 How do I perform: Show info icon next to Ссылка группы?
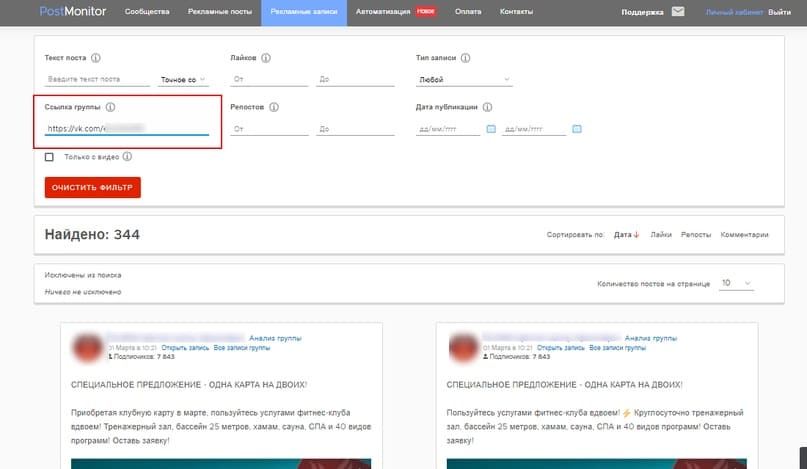pyautogui.click(x=110, y=107)
